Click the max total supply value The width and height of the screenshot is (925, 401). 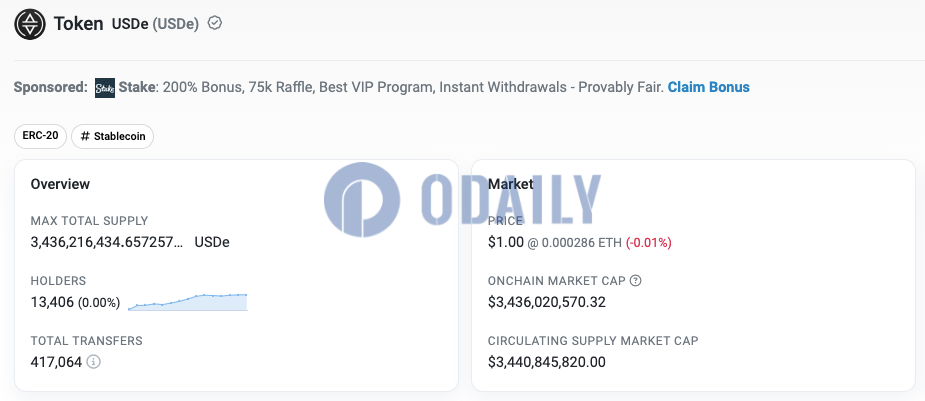130,242
